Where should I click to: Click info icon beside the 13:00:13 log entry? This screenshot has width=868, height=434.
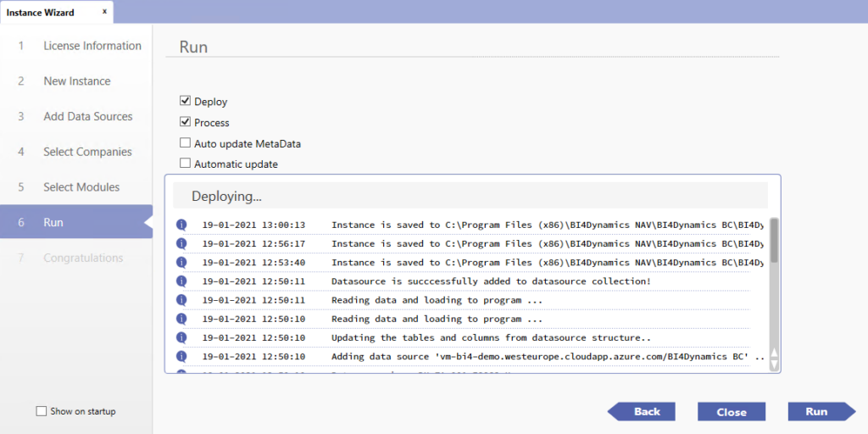181,225
